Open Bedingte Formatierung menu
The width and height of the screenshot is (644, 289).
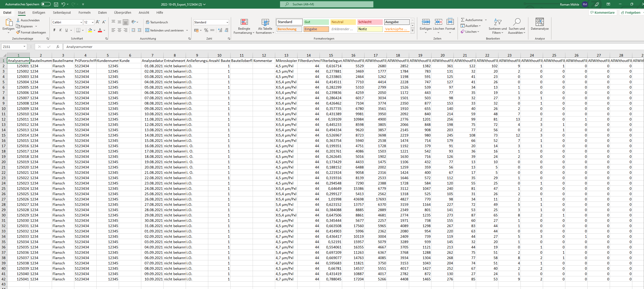[244, 26]
